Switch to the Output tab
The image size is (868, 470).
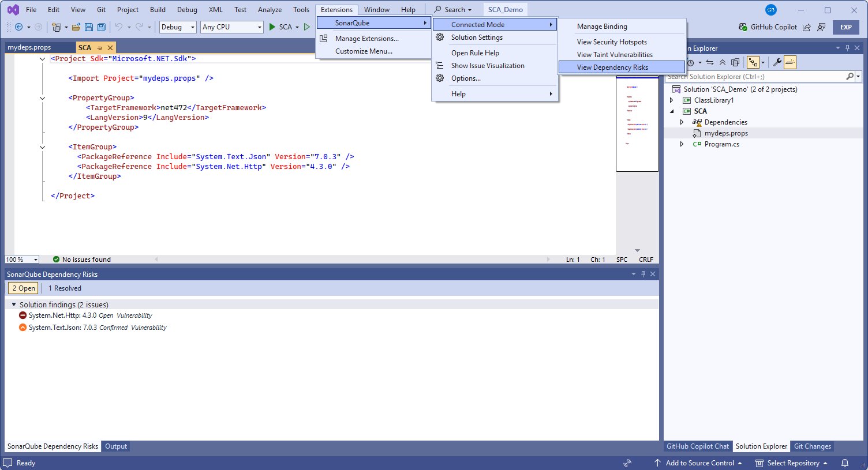[x=116, y=446]
